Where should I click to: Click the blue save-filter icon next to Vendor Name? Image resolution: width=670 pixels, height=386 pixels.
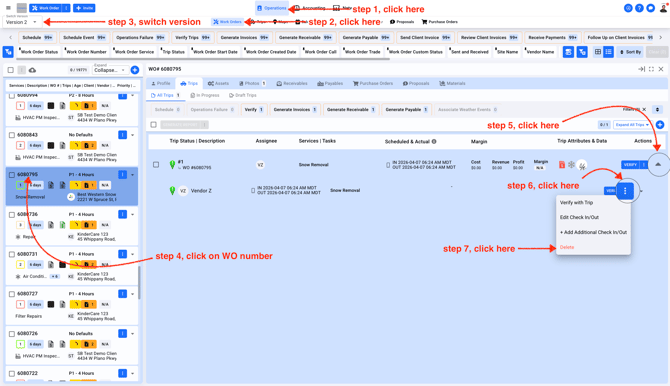click(568, 52)
